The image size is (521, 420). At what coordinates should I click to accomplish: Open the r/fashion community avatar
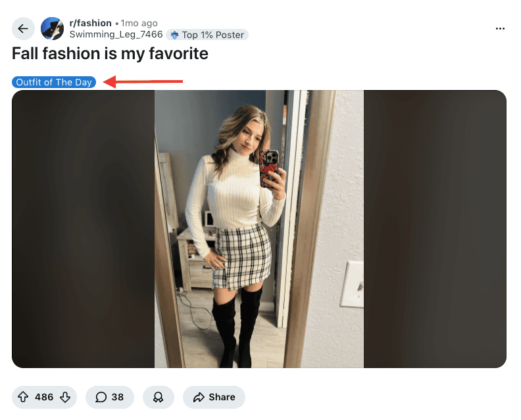[52, 28]
